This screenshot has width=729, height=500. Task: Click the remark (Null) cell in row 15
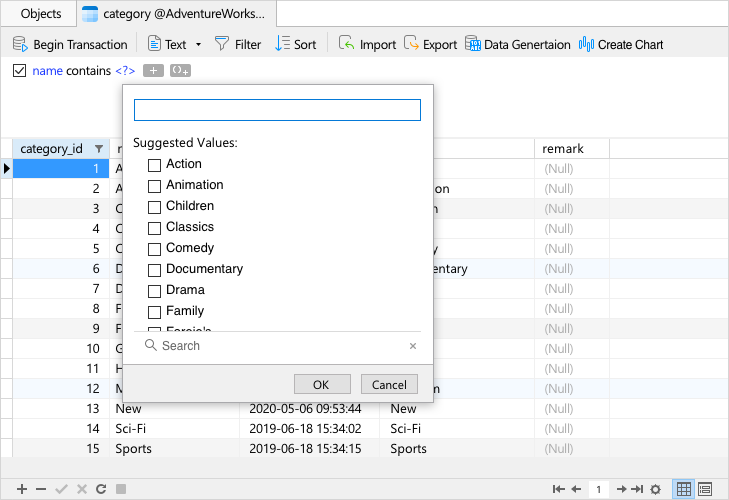(572, 448)
